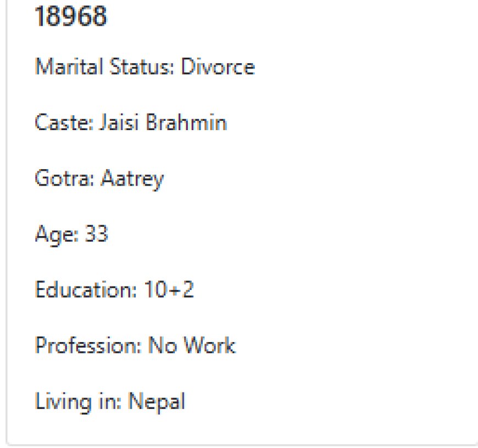Click the Divorce marital status value
This screenshot has width=478, height=448.
[x=218, y=66]
